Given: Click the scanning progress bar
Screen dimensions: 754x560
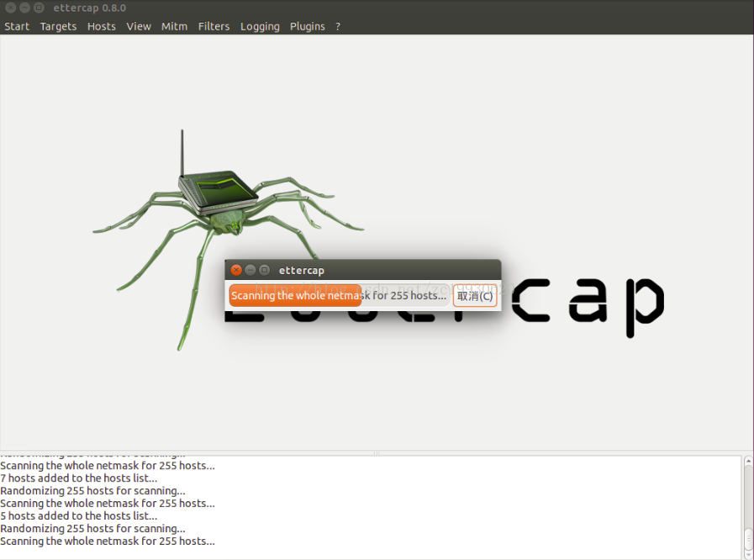Looking at the screenshot, I should (x=339, y=295).
